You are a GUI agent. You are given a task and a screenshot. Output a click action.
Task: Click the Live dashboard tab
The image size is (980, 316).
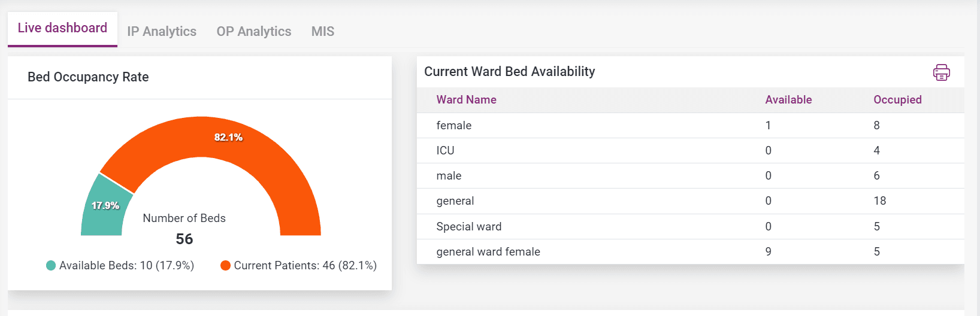click(62, 28)
